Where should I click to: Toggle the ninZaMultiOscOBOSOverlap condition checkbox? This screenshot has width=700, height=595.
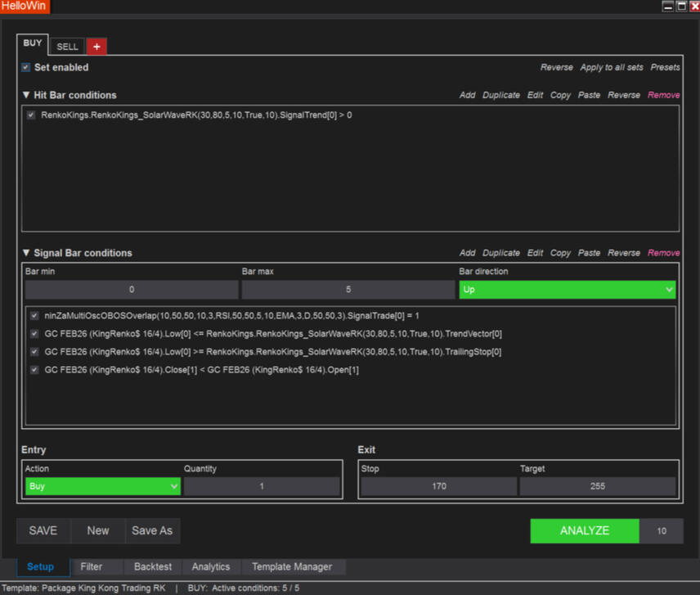(34, 315)
